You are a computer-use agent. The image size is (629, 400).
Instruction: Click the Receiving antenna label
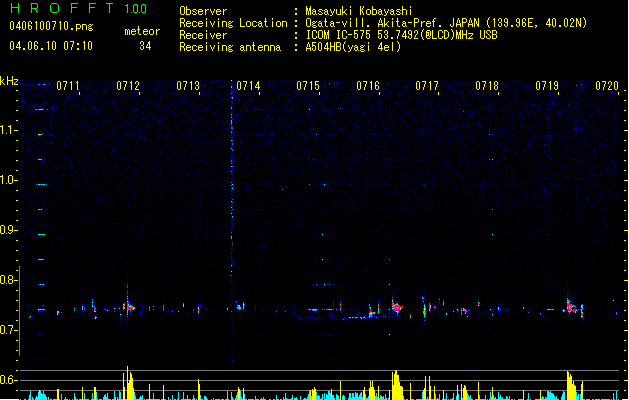[230, 47]
